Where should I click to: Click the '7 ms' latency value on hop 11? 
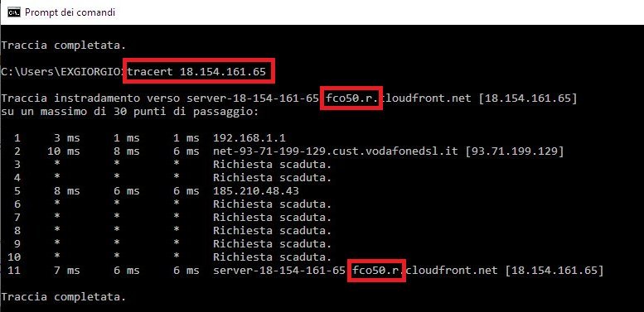click(x=66, y=271)
